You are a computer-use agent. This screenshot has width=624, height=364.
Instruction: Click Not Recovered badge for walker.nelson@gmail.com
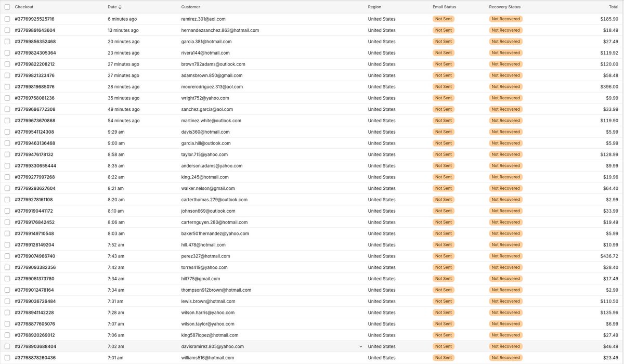[x=505, y=188]
